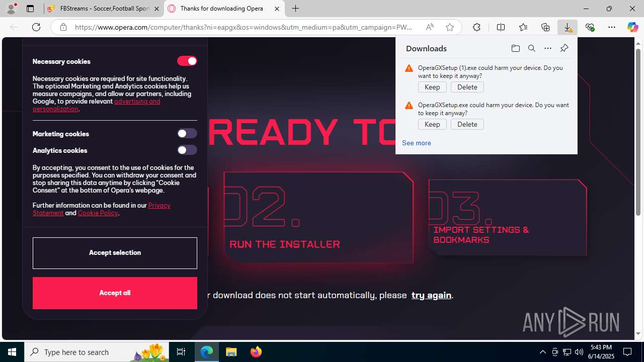
Task: Open Firefox from the taskbar
Action: click(x=256, y=352)
